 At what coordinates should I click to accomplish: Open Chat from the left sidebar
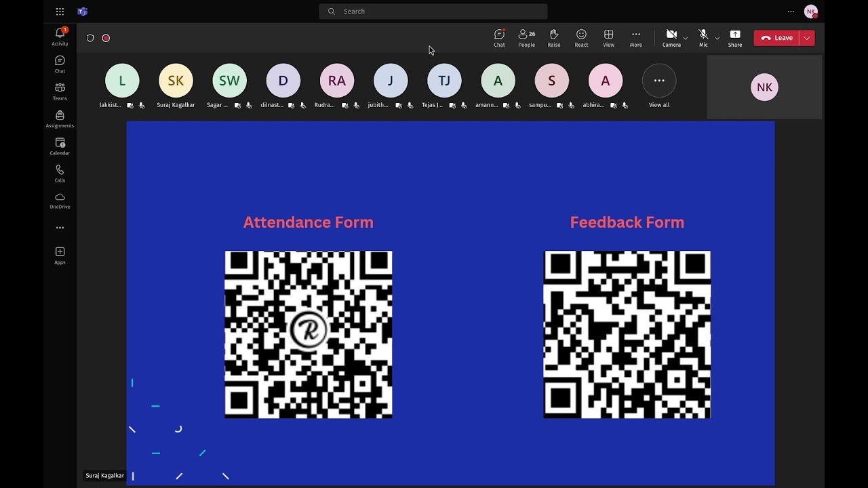click(x=60, y=64)
